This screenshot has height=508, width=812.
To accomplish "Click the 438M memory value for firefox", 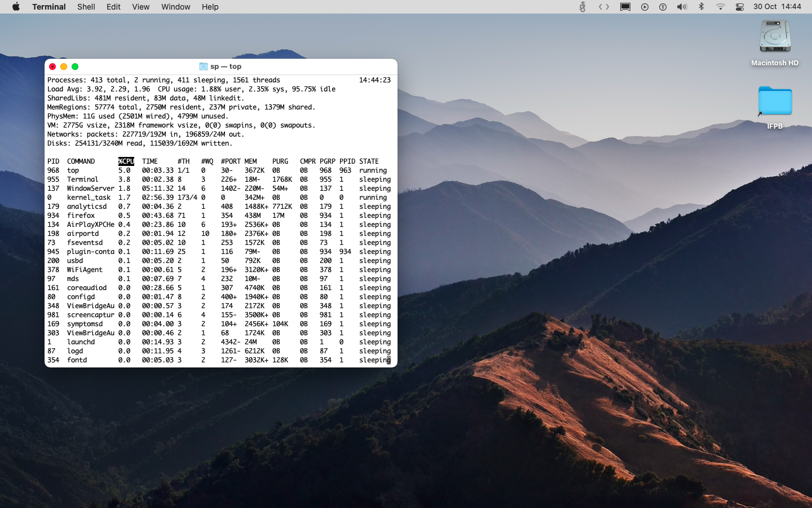I will (x=253, y=216).
